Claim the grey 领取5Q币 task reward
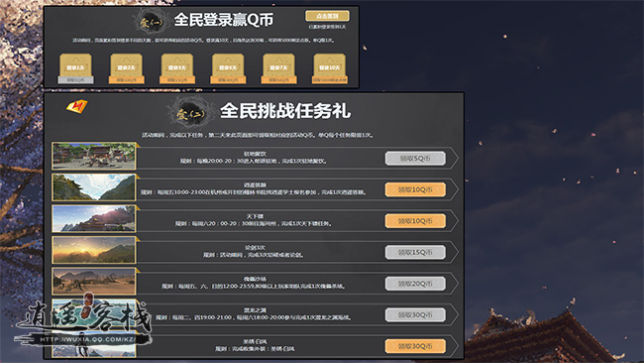644x363 pixels. pyautogui.click(x=415, y=159)
